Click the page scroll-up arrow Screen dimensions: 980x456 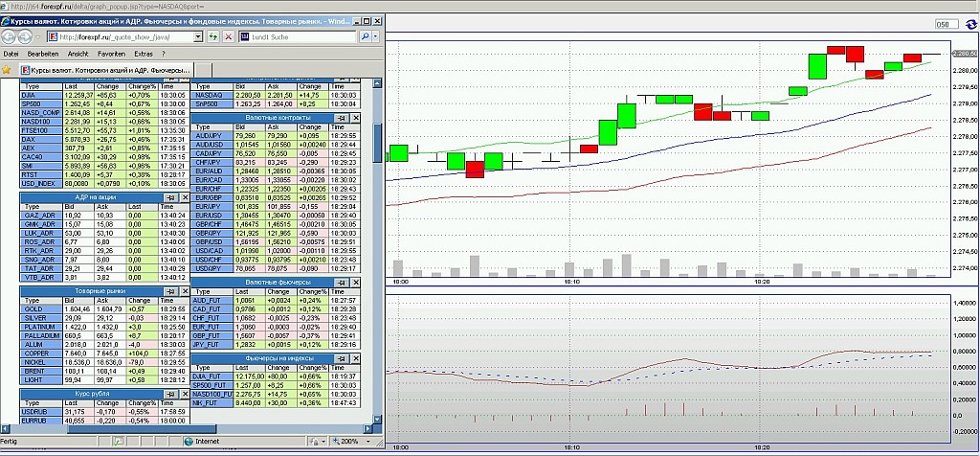click(377, 82)
